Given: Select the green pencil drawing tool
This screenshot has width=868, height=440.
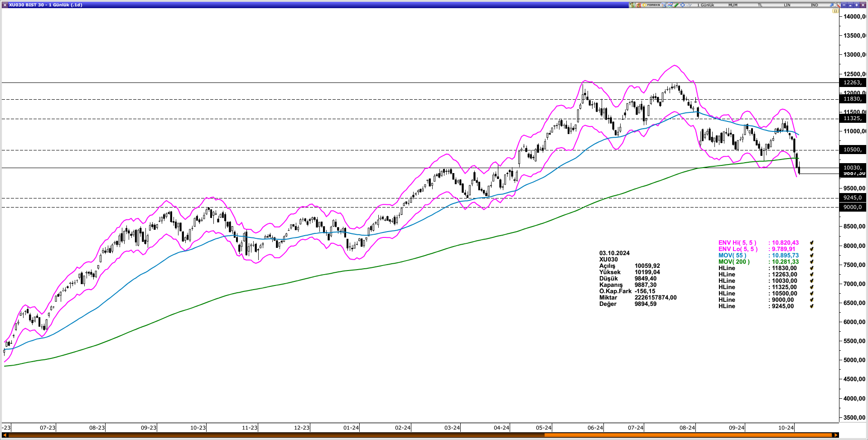Looking at the screenshot, I should 676,5.
